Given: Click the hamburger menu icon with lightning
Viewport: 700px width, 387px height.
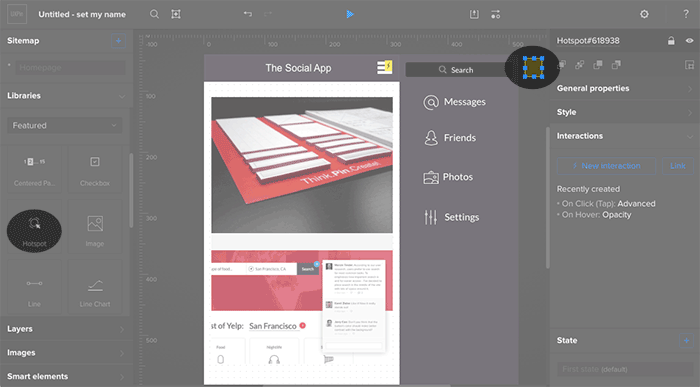Looking at the screenshot, I should pos(385,67).
